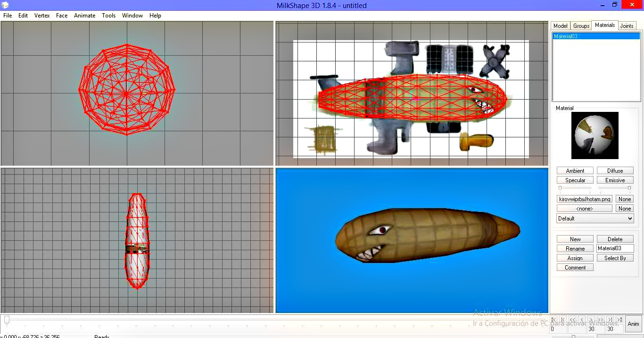Click the texture side-view viewport
This screenshot has height=338, width=644.
click(412, 93)
